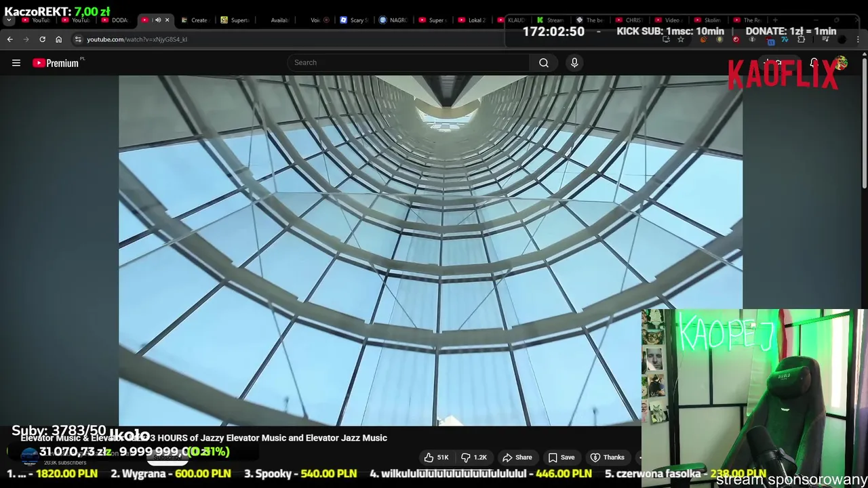
Task: Open the YouTube guide hamburger menu
Action: pos(16,63)
